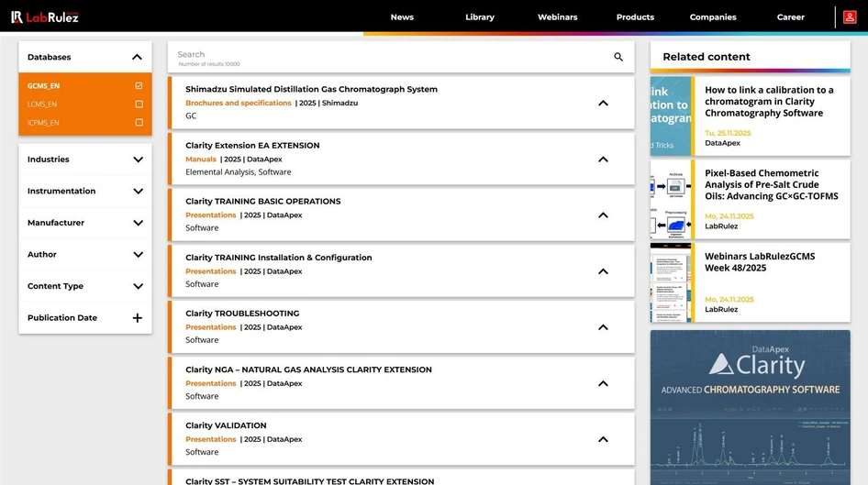
Task: Enable the LCMS_EN database checkbox
Action: tap(139, 105)
